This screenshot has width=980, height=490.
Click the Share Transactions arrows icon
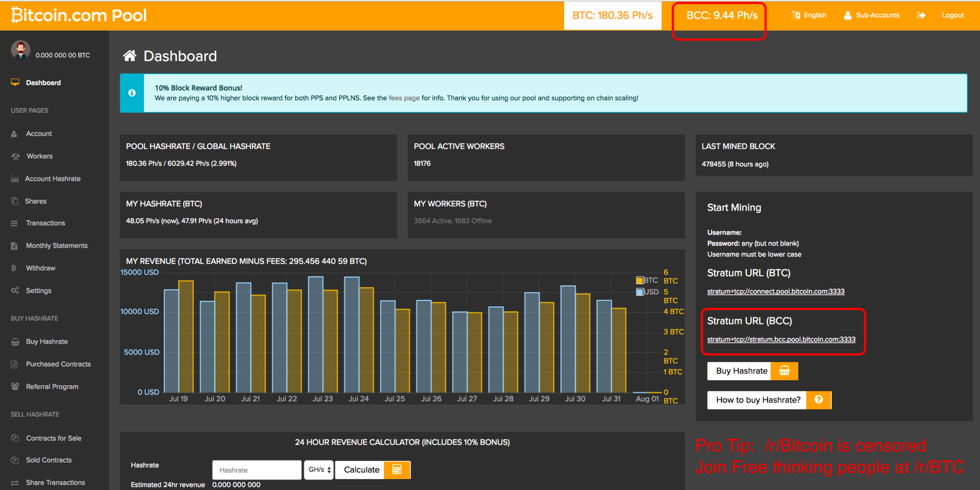(15, 483)
